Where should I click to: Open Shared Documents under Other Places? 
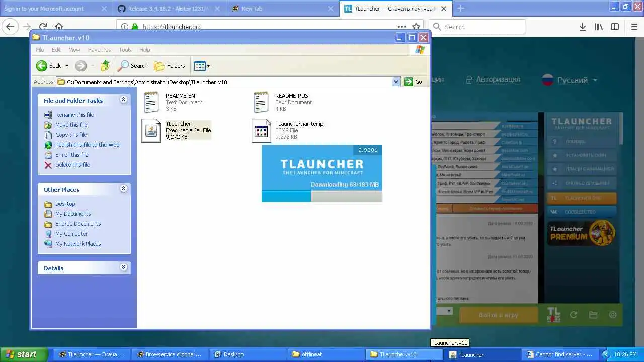[x=78, y=224]
